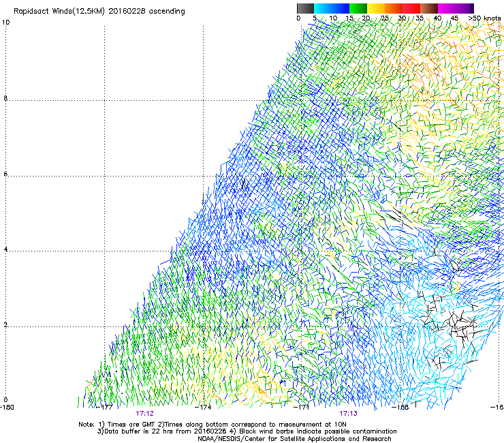Select the red 30-35 knots legend segment
Image resolution: width=504 pixels, height=443 pixels.
pos(411,8)
